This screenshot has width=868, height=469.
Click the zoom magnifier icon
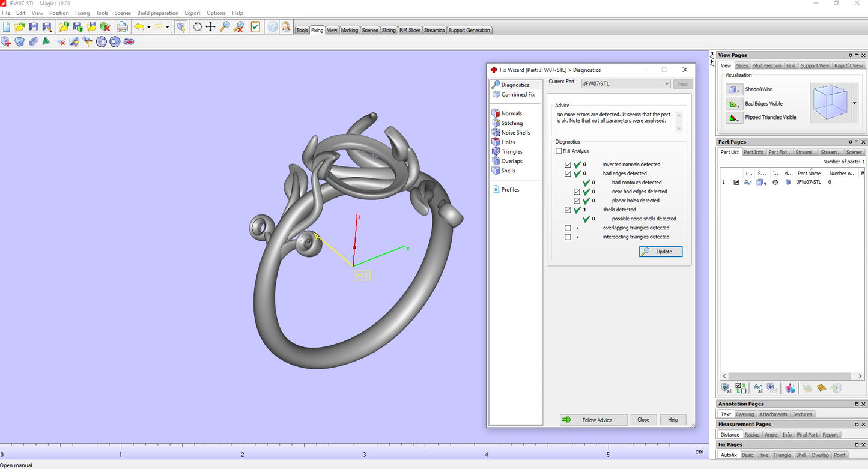point(225,27)
